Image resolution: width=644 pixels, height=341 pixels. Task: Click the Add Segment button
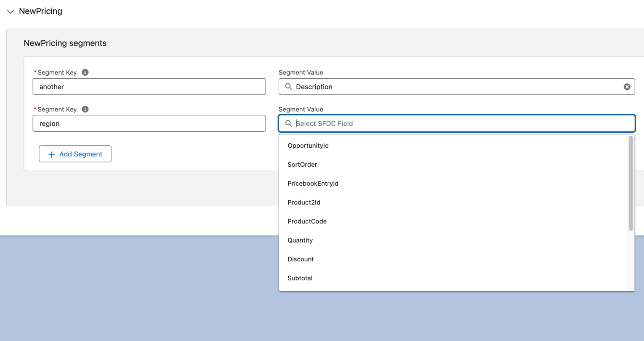75,154
